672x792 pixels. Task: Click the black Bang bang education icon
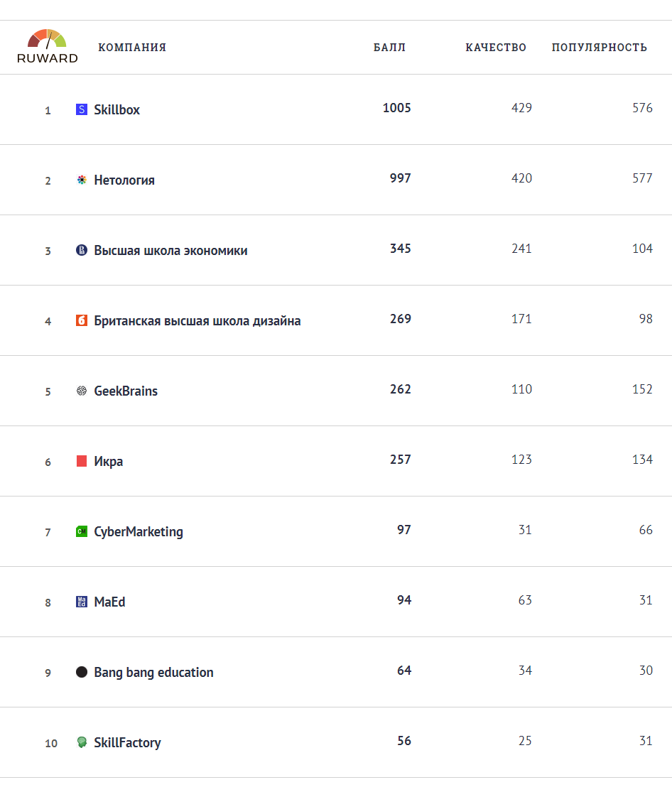(x=82, y=672)
